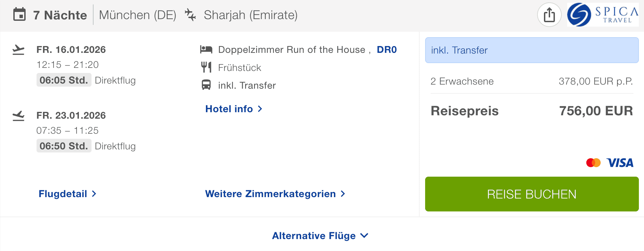Open the Hotel info link
Viewport: 644px width, 251px height.
(x=234, y=109)
